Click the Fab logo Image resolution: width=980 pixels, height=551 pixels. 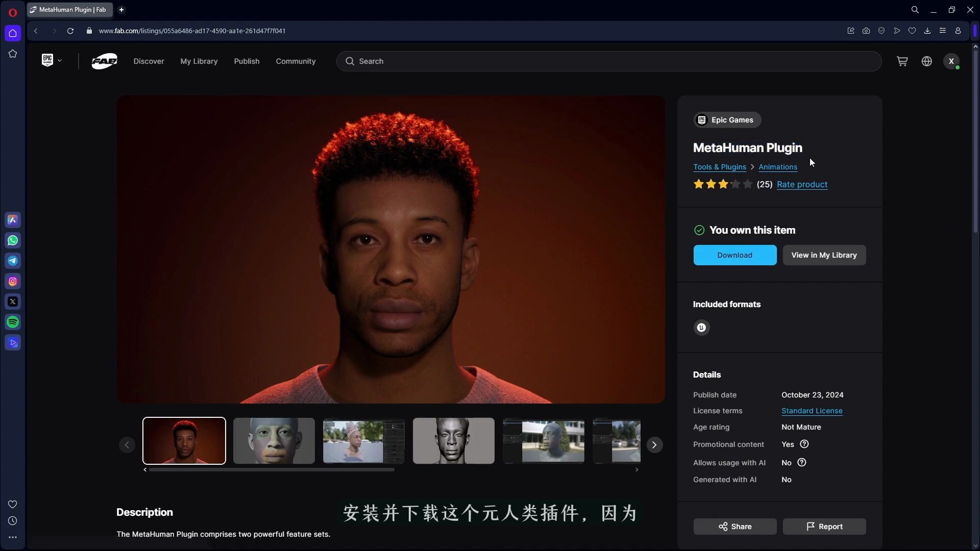[104, 61]
